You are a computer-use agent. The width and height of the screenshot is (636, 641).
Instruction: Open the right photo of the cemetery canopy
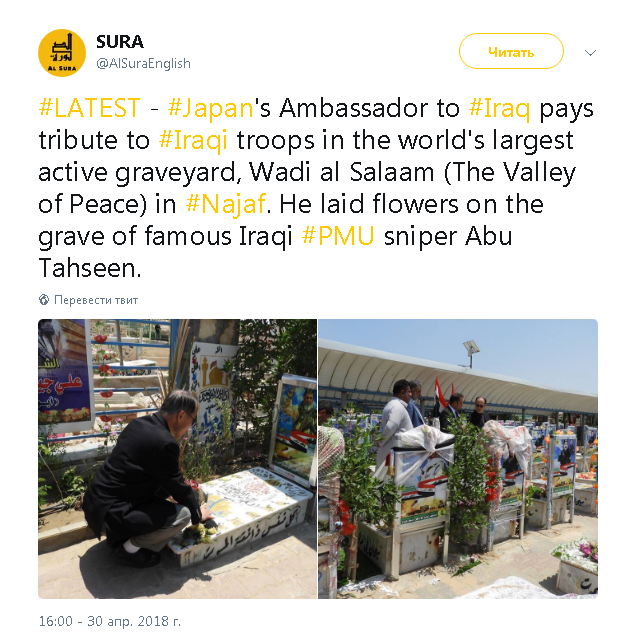458,459
